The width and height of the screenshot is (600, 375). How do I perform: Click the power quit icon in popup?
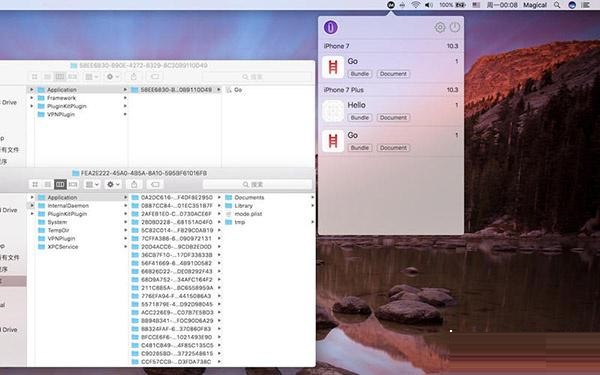[x=455, y=27]
